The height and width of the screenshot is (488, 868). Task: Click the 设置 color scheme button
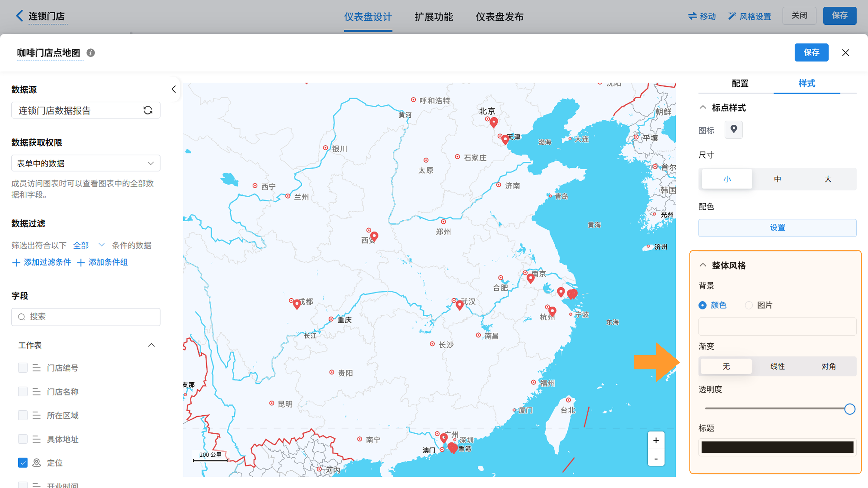777,227
